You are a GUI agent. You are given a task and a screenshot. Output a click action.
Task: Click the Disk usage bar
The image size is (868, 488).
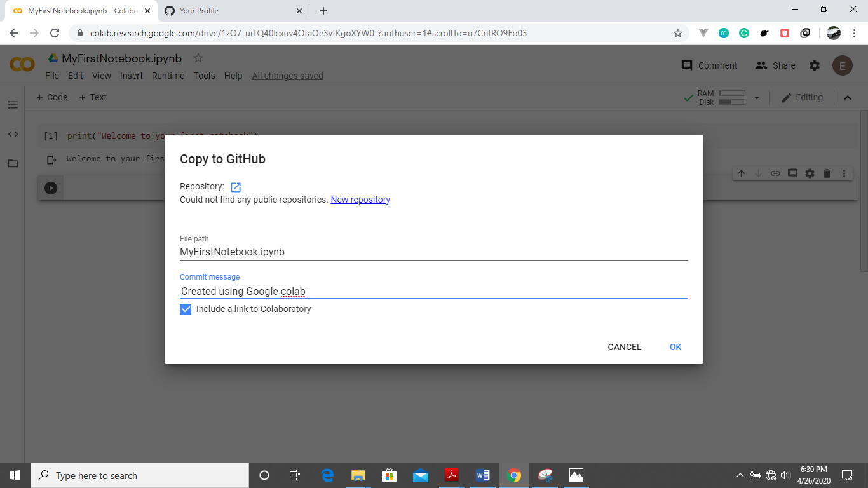coord(732,102)
